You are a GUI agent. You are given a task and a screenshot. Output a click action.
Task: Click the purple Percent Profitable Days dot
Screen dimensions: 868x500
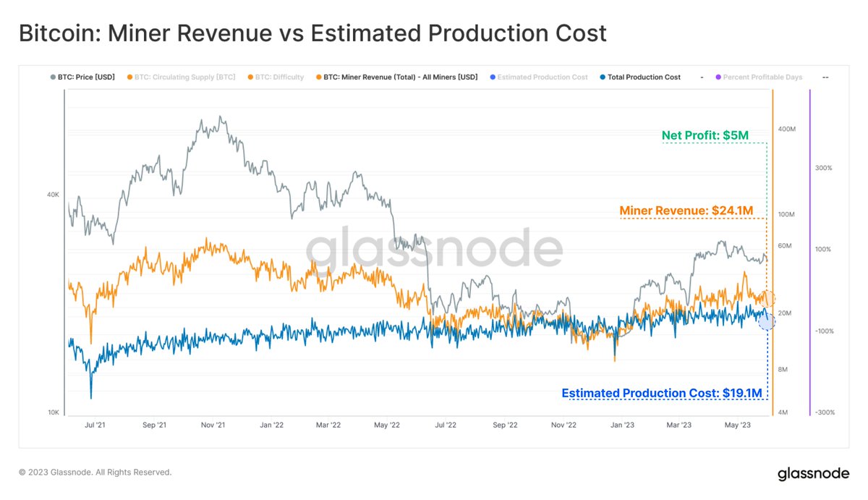point(718,77)
